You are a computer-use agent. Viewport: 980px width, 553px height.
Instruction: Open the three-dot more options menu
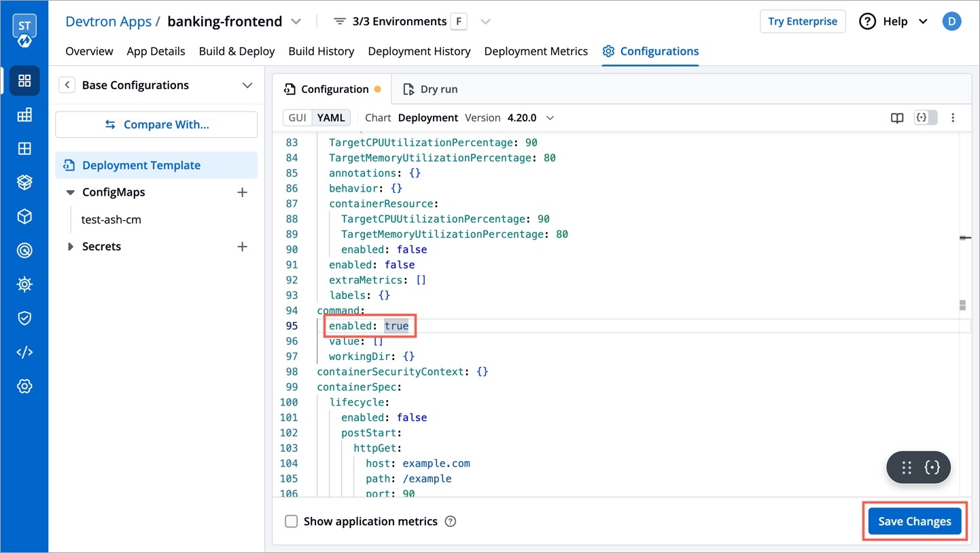pyautogui.click(x=953, y=118)
